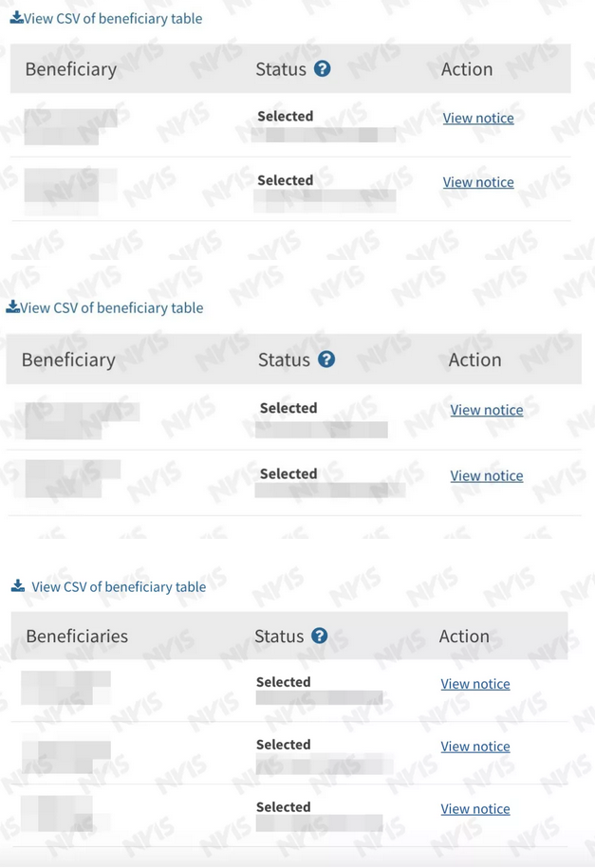Viewport: 595px width, 868px height.
Task: Open Status help icon in first table
Action: [322, 68]
